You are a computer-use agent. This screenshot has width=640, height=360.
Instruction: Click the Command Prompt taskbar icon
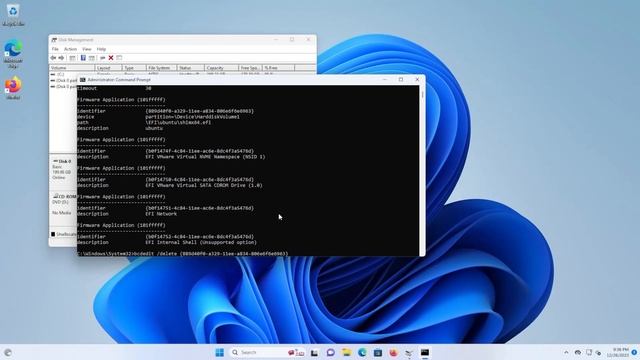coord(425,352)
